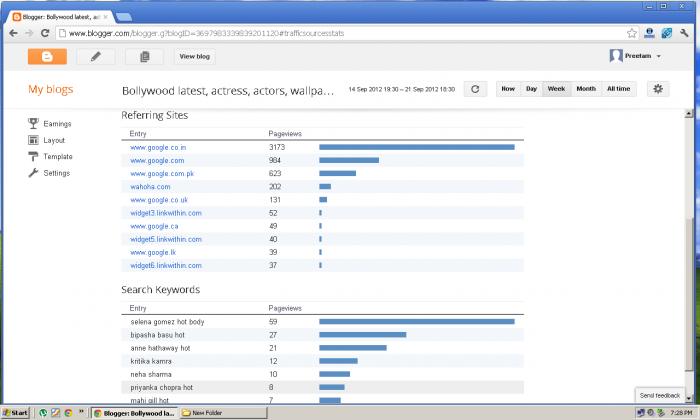This screenshot has height=420, width=700.
Task: Select the All time range
Action: coord(619,89)
